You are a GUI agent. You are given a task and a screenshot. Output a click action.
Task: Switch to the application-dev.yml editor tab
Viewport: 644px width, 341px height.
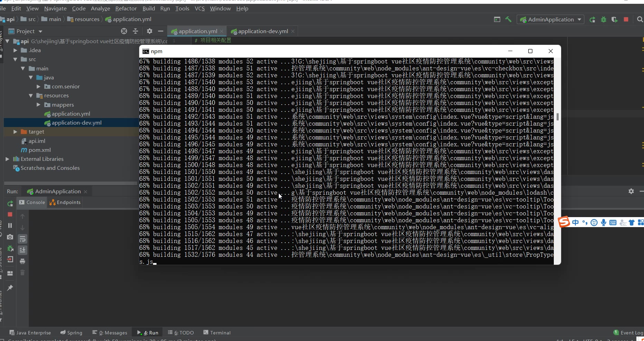pyautogui.click(x=263, y=31)
